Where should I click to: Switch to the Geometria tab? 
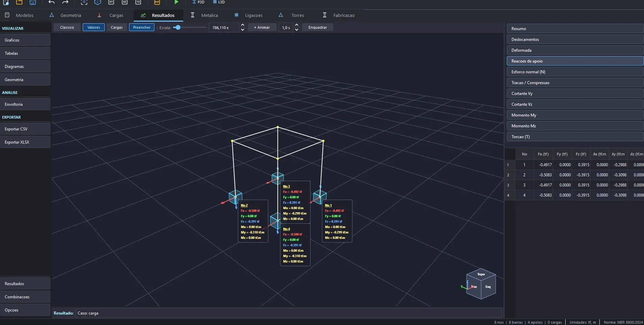[65, 15]
